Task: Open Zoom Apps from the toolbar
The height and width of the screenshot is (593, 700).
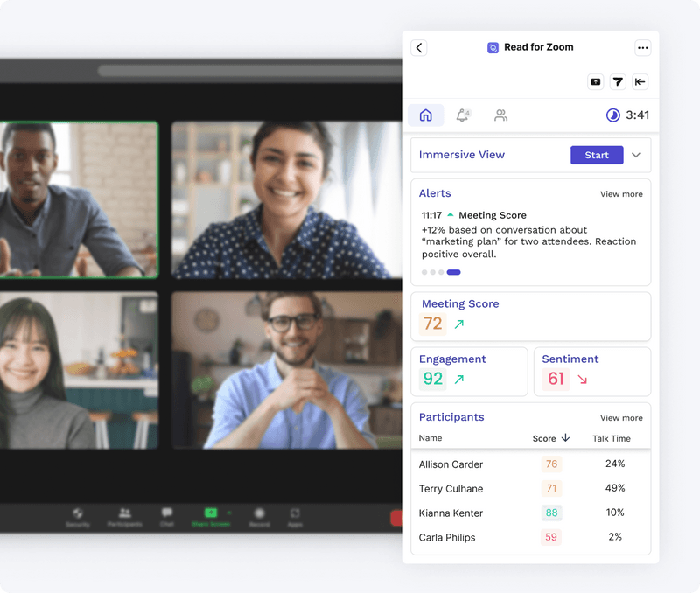Action: pyautogui.click(x=295, y=516)
